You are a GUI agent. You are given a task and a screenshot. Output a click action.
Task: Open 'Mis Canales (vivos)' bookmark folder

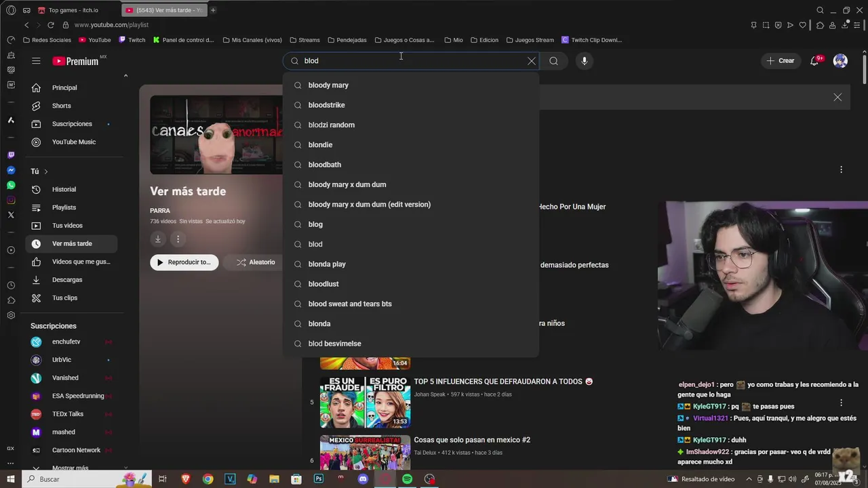252,40
